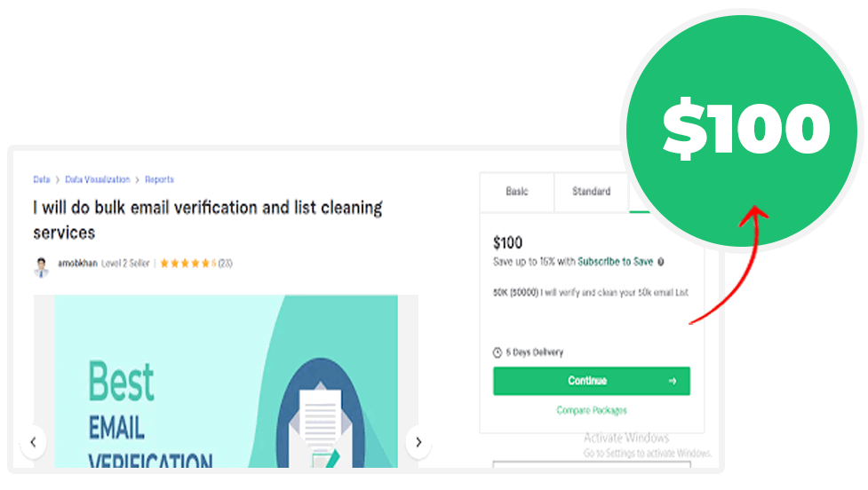Image resolution: width=868 pixels, height=490 pixels.
Task: Click the seller avatar picture
Action: (x=42, y=267)
